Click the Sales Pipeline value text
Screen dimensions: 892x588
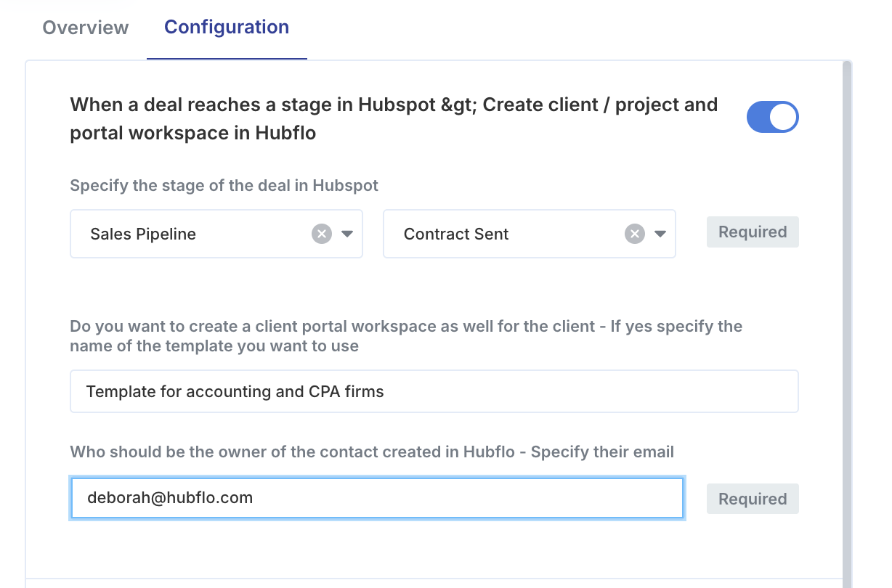point(143,234)
